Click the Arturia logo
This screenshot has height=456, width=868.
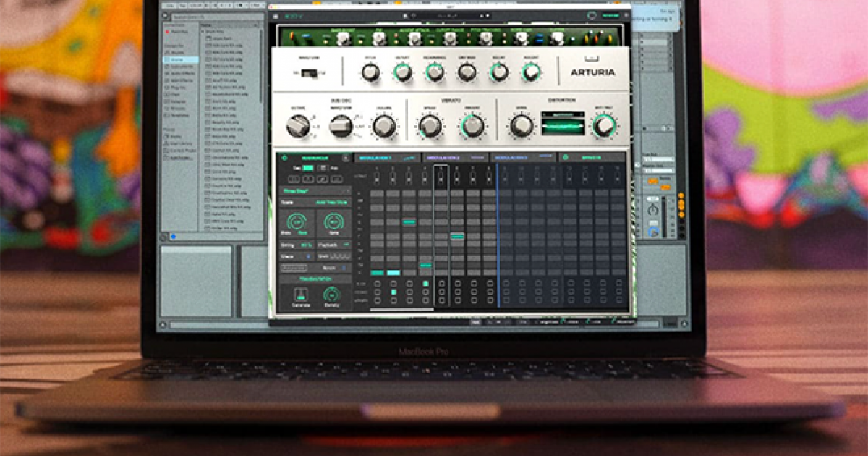pyautogui.click(x=592, y=71)
